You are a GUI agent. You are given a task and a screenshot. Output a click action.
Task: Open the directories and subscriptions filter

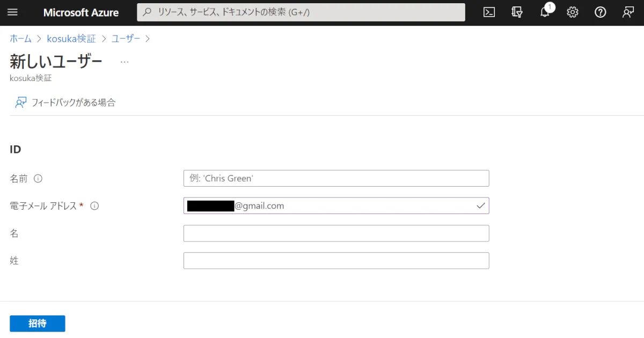click(x=517, y=12)
